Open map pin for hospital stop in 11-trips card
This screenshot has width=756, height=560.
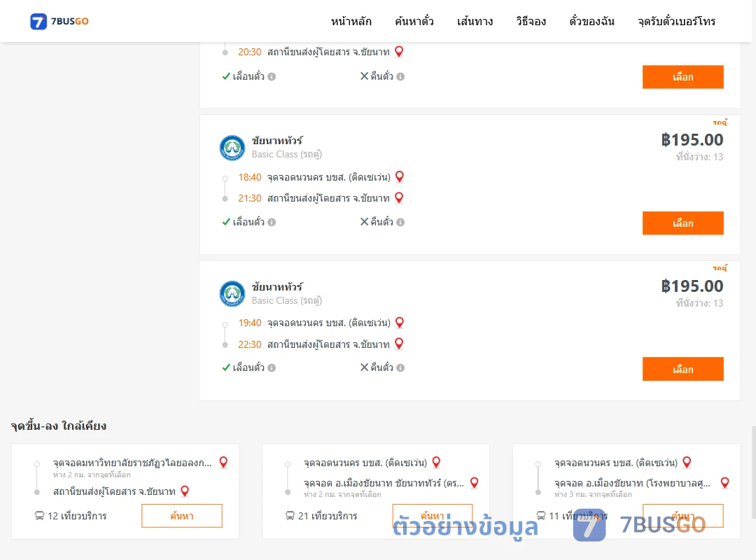(x=724, y=482)
